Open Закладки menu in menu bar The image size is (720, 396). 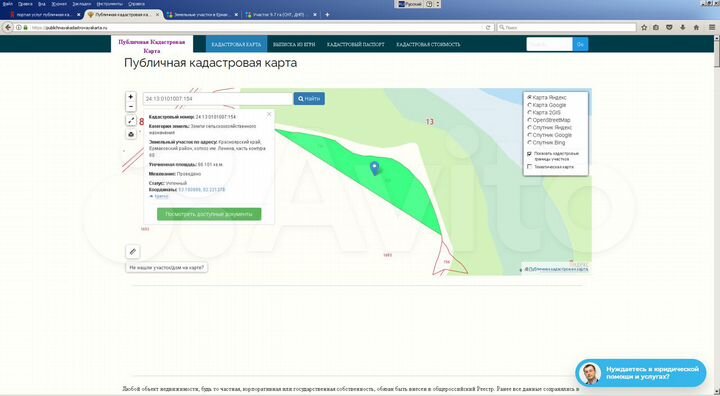coord(82,4)
